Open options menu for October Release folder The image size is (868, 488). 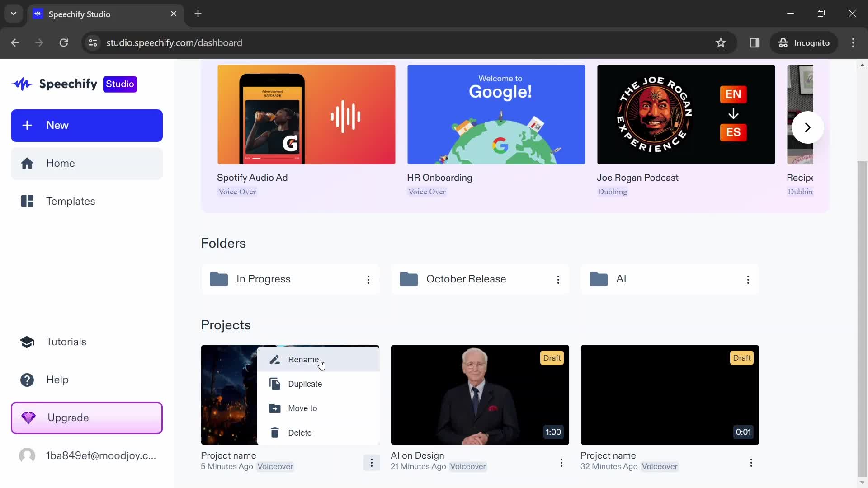(x=558, y=280)
